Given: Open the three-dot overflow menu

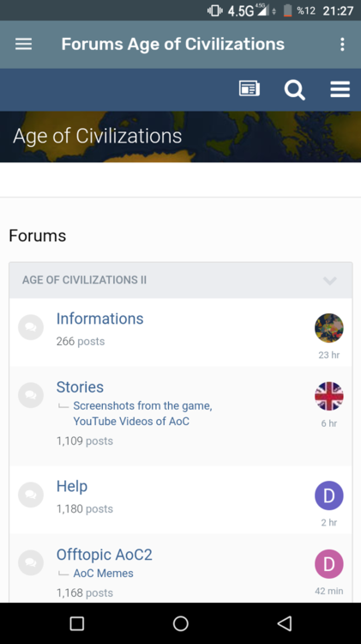Looking at the screenshot, I should 342,44.
